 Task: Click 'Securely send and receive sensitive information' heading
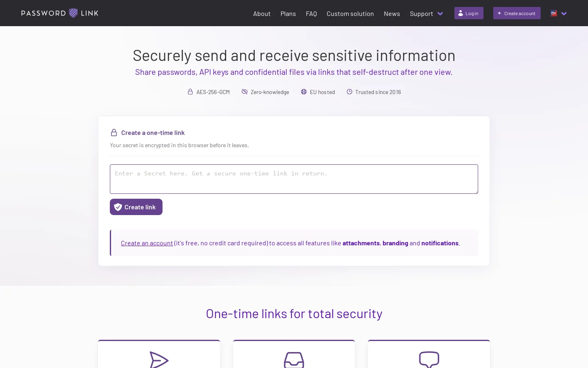coord(294,55)
